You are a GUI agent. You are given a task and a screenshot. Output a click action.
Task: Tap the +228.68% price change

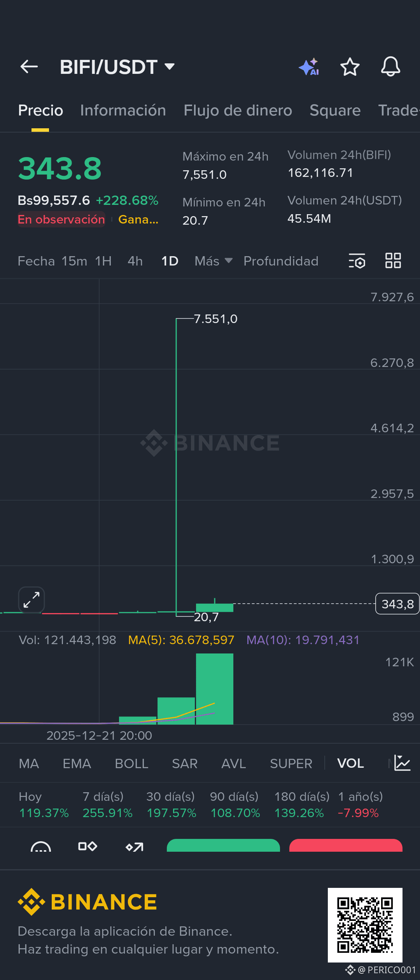[x=127, y=200]
